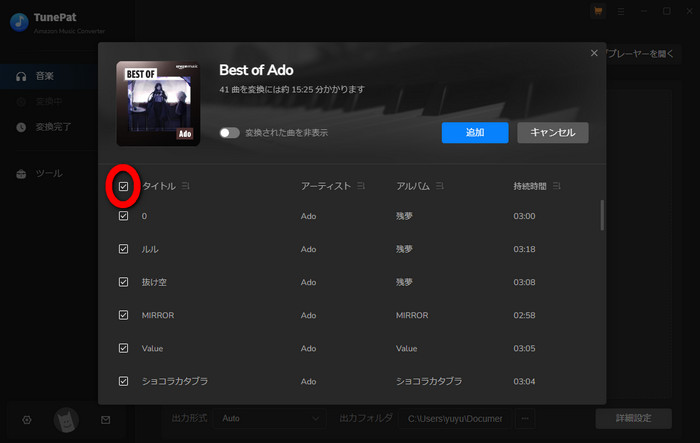Click the TunePat logo icon
700x443 pixels.
19,22
